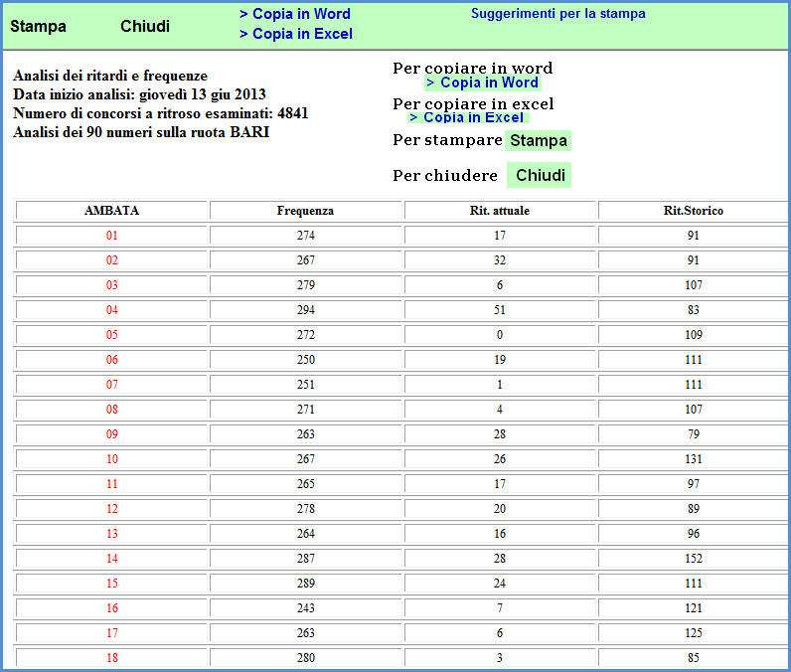Select Rit. attuale value 51 in row 04
The image size is (791, 672).
pos(500,310)
